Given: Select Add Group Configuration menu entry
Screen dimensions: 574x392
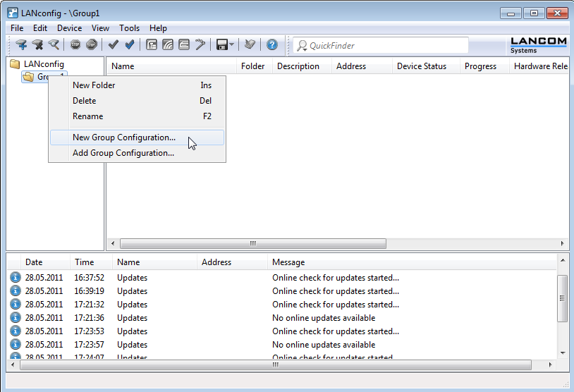Looking at the screenshot, I should (123, 153).
